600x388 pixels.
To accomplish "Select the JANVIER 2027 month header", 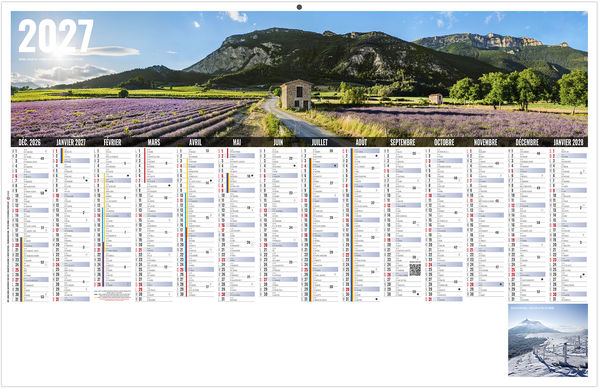I will [x=71, y=142].
